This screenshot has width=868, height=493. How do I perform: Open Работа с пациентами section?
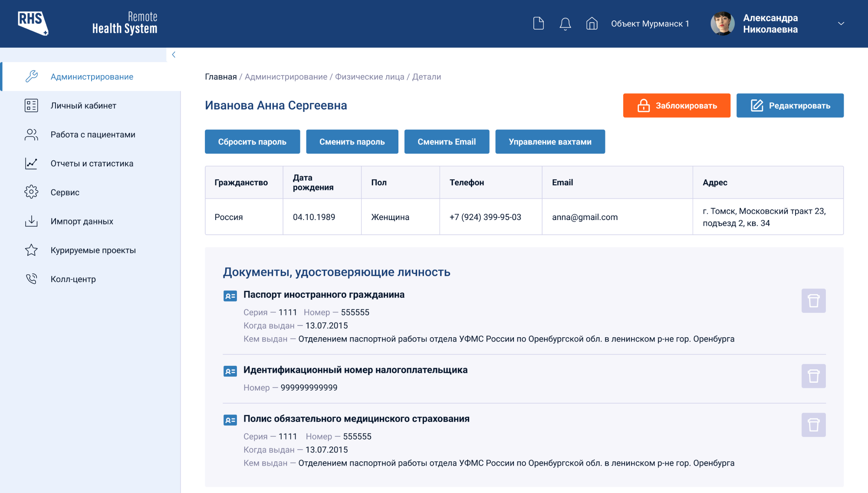click(92, 135)
